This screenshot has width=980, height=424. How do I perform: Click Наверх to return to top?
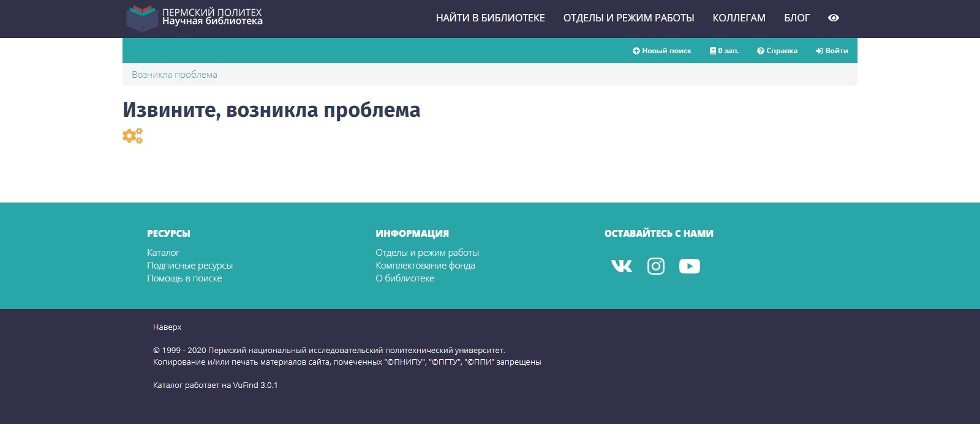[167, 327]
